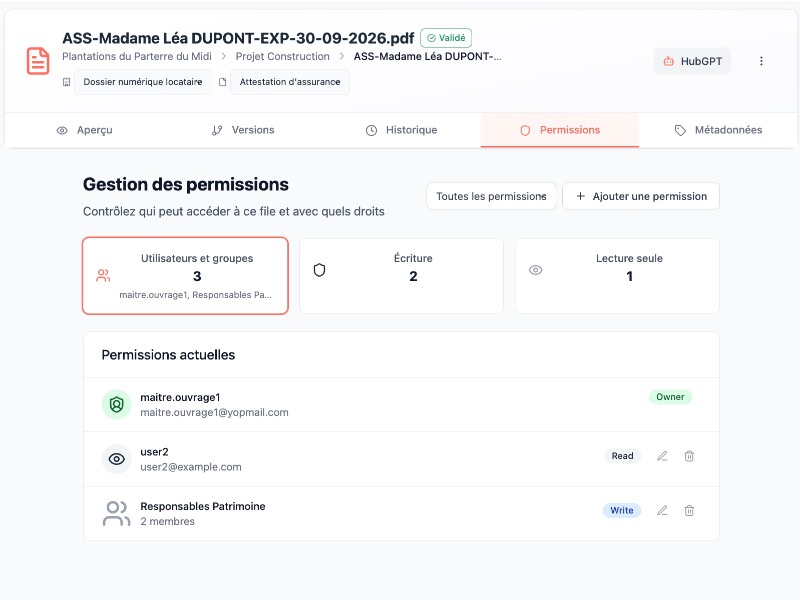
Task: Select the Lecture seule filter card
Action: (617, 275)
